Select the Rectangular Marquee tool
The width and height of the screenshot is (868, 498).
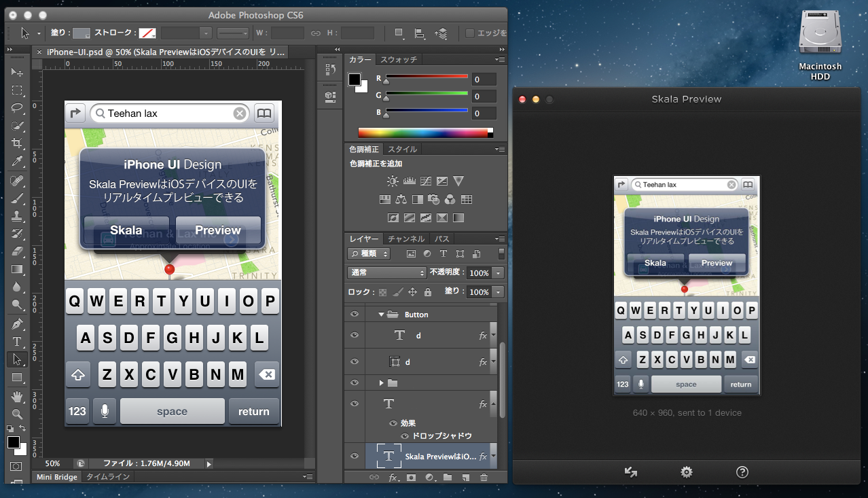(17, 90)
